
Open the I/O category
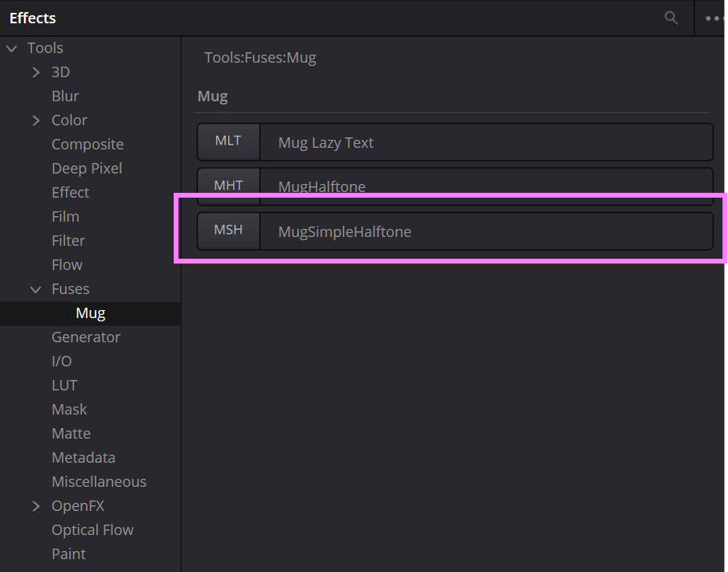click(62, 362)
